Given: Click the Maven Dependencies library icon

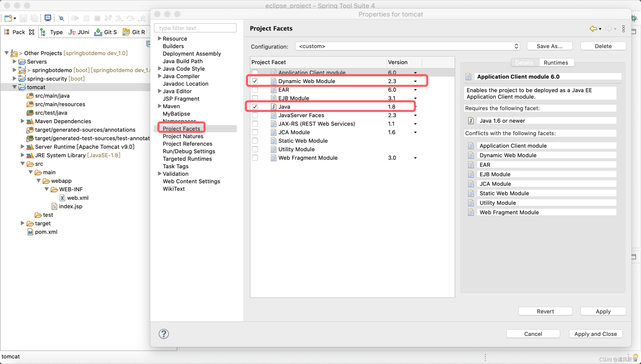Looking at the screenshot, I should click(30, 121).
